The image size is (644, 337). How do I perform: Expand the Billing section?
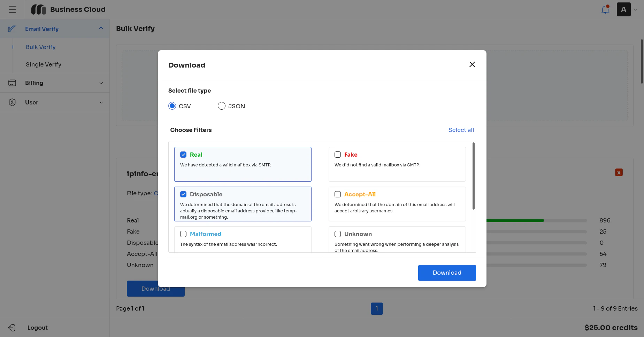[x=101, y=83]
